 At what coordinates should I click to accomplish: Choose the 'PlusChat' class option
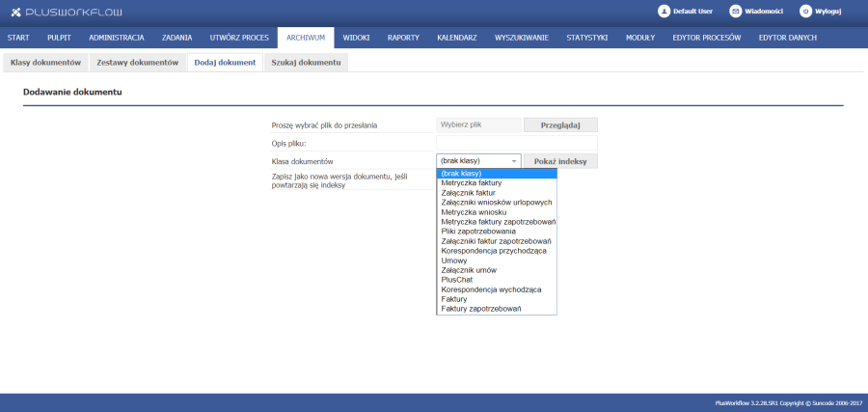[x=458, y=280]
